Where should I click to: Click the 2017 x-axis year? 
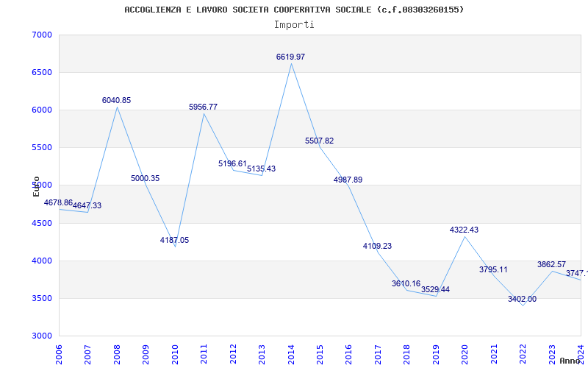[378, 354]
